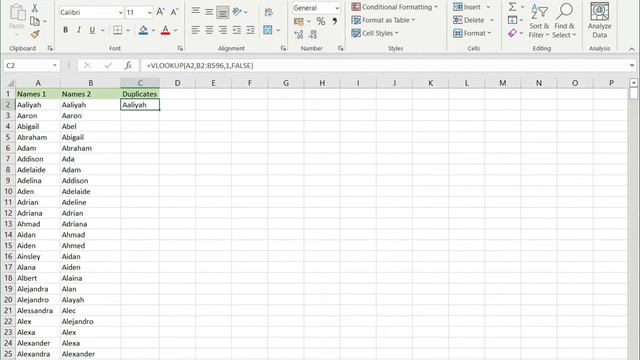Toggle Bold formatting

coord(65,30)
